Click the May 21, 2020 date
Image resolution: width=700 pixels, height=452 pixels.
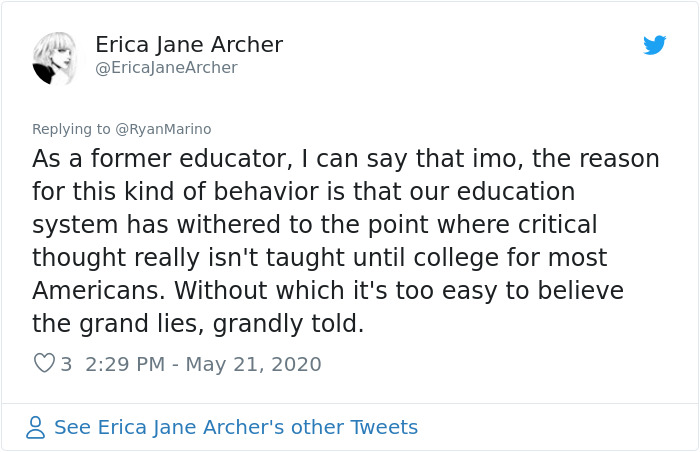point(253,364)
